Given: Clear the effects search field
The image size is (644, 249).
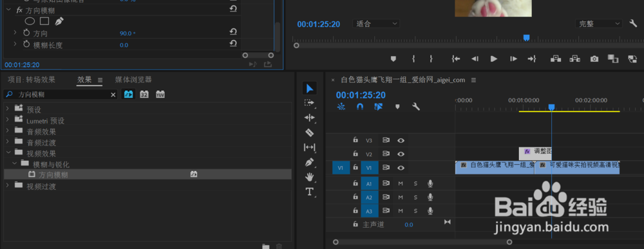Looking at the screenshot, I should point(113,95).
